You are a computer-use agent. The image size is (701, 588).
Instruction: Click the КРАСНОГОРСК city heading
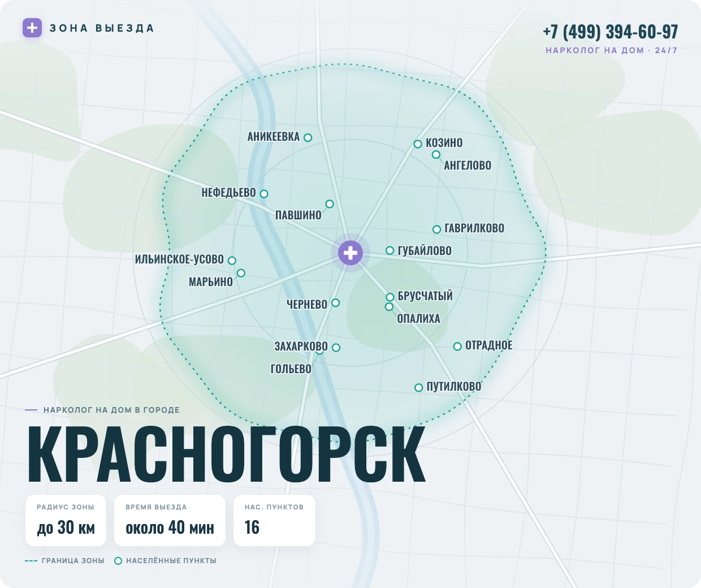point(227,454)
